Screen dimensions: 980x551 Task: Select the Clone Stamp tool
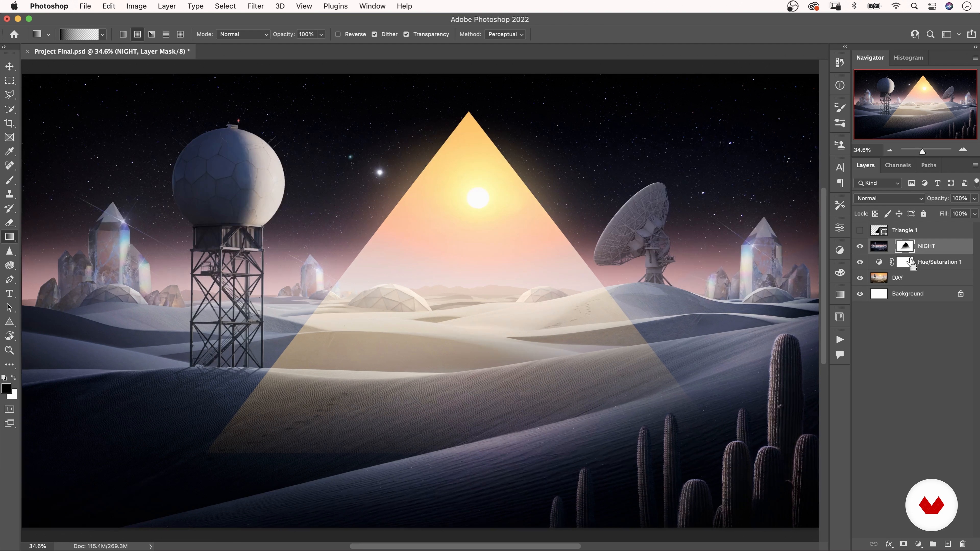[9, 194]
